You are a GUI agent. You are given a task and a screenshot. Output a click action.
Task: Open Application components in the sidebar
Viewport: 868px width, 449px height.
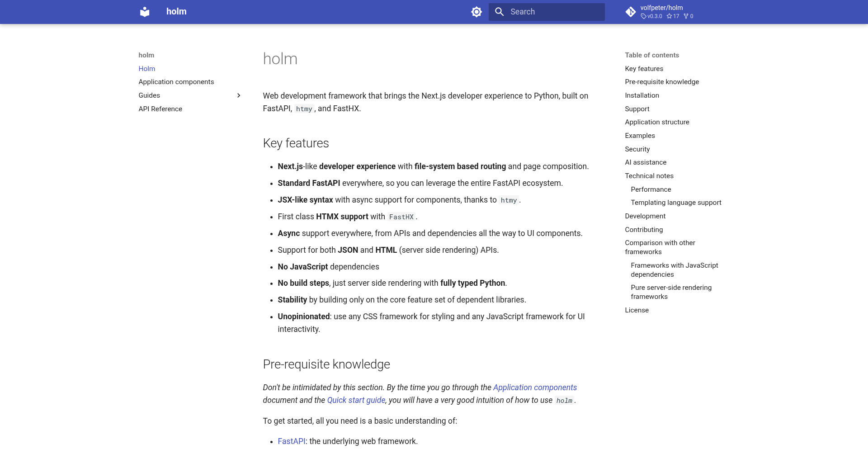pyautogui.click(x=176, y=82)
